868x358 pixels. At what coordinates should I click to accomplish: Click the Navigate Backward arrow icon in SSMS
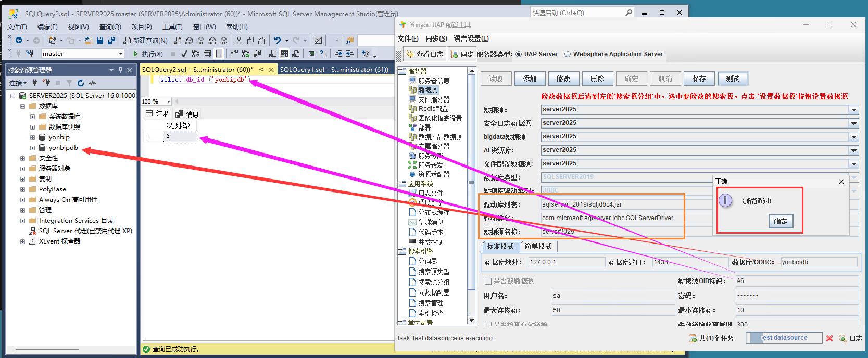point(19,40)
